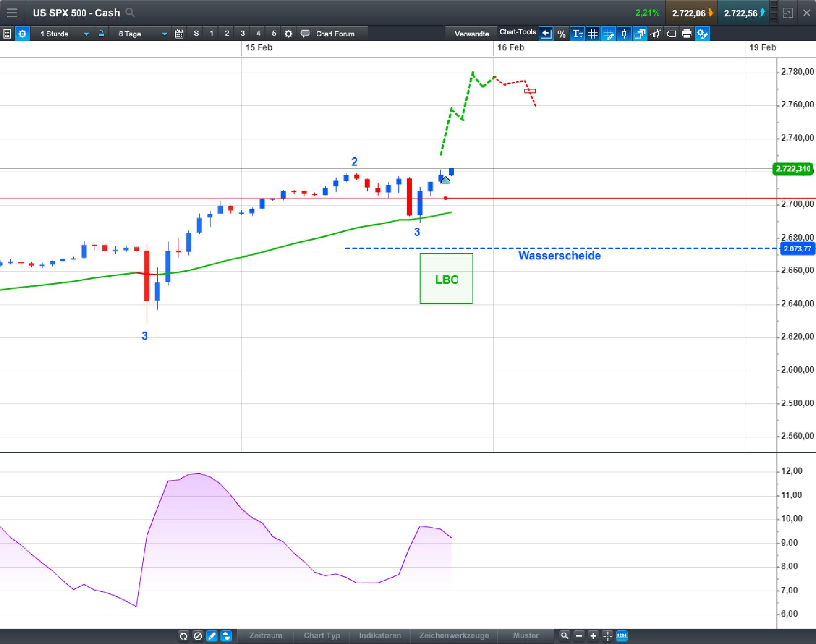Click the calendar date picker icon
The width and height of the screenshot is (816, 644).
click(x=179, y=34)
